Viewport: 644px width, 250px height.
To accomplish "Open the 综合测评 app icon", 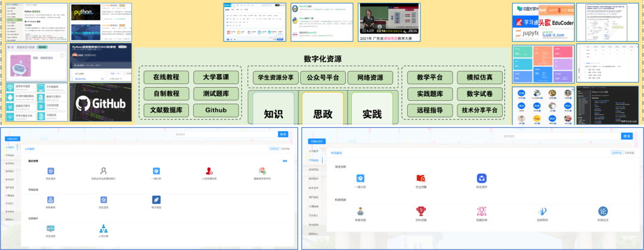I will click(x=482, y=178).
